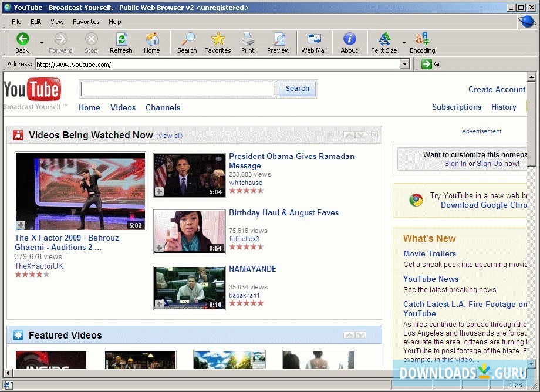Launch Web Mail from toolbar
Screen dimensions: 540x392
point(314,39)
